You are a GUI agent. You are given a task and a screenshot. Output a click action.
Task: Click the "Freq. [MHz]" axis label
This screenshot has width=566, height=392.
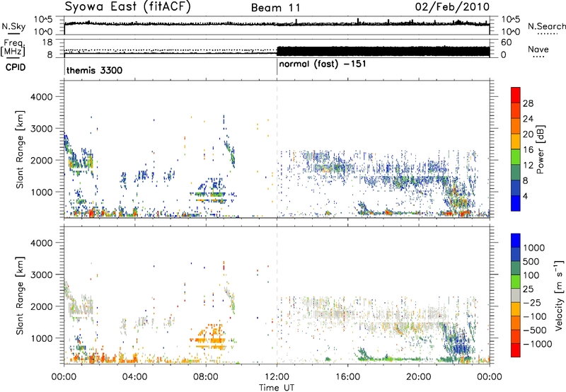13,48
